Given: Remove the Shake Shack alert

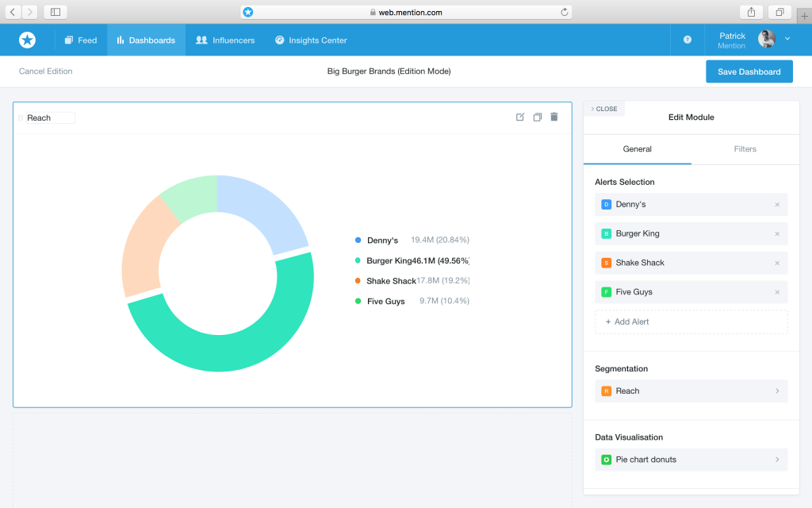Looking at the screenshot, I should 777,263.
